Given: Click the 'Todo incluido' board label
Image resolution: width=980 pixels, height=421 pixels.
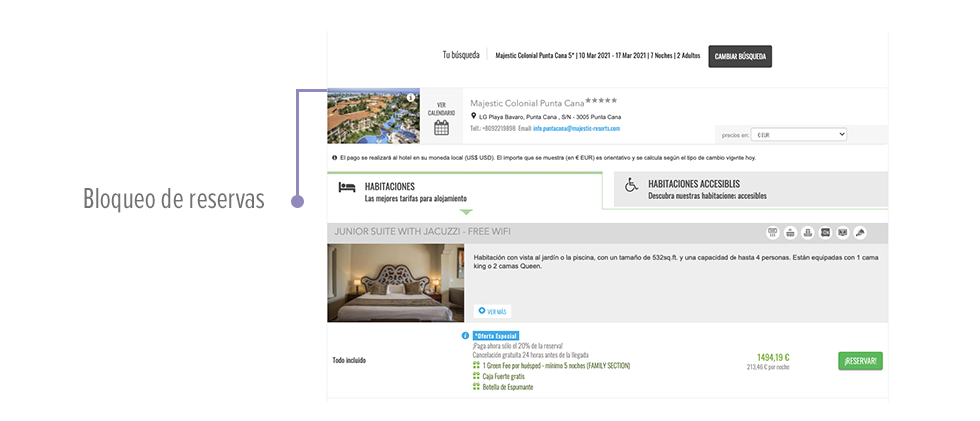Looking at the screenshot, I should [349, 360].
